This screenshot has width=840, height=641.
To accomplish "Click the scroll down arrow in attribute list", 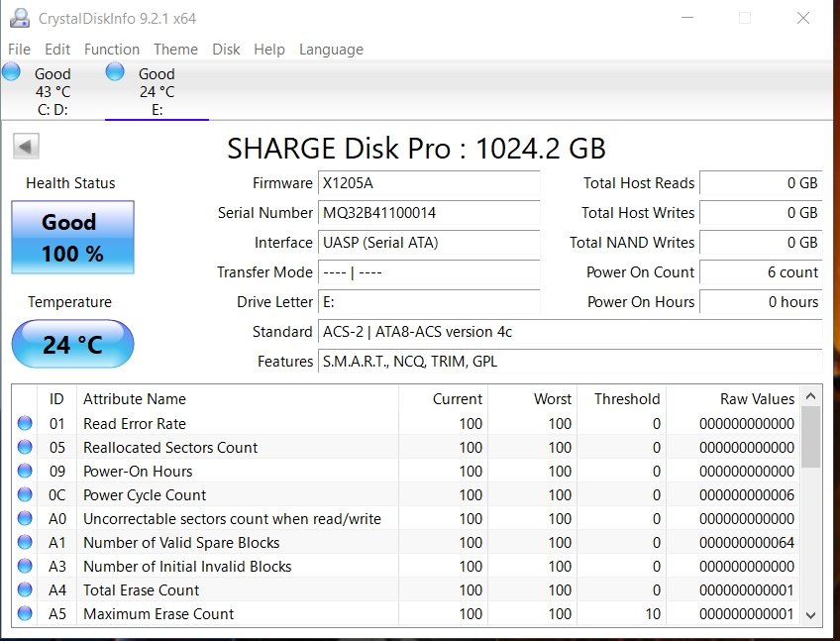I will pyautogui.click(x=811, y=615).
